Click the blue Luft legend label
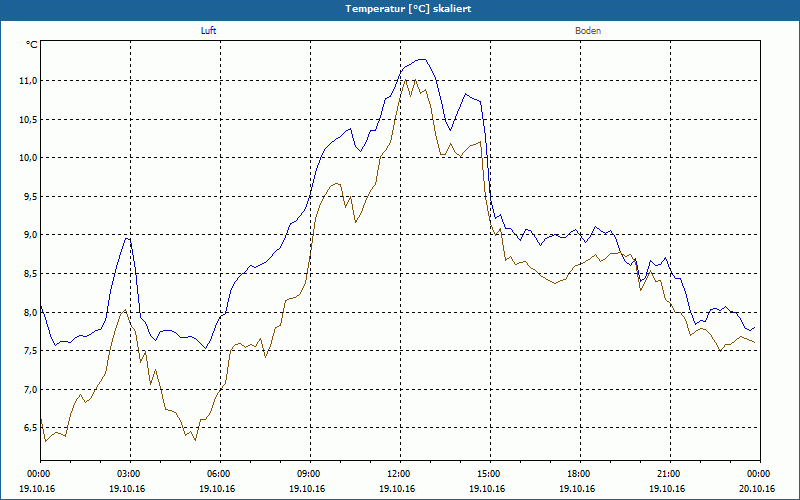This screenshot has height=500, width=800. tap(208, 31)
